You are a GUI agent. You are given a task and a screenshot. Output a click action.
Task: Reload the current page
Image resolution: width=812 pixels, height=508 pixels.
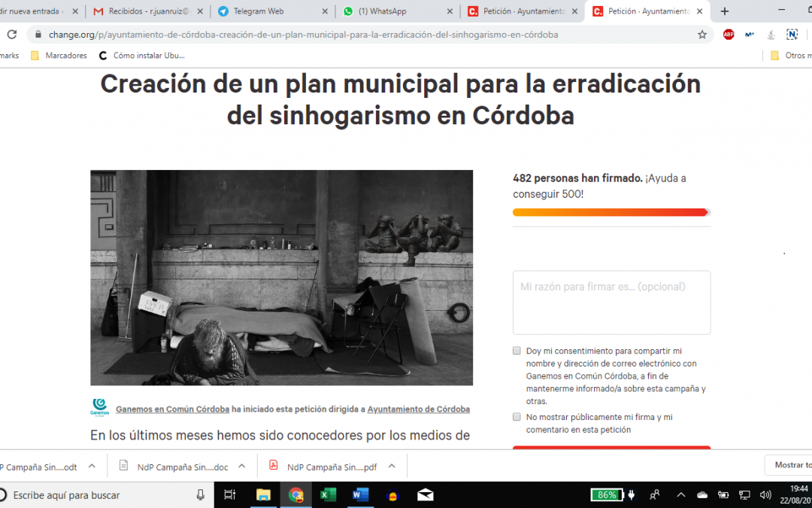click(x=12, y=35)
